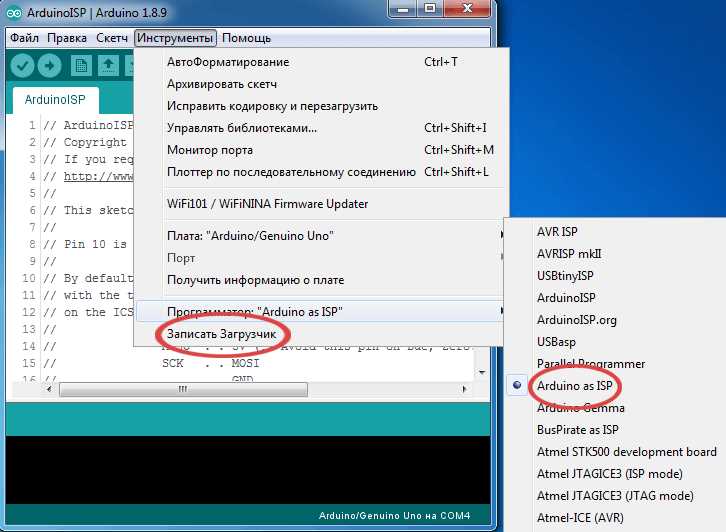Click line 2 Copyright comment
This screenshot has height=532, width=726.
tap(85, 142)
